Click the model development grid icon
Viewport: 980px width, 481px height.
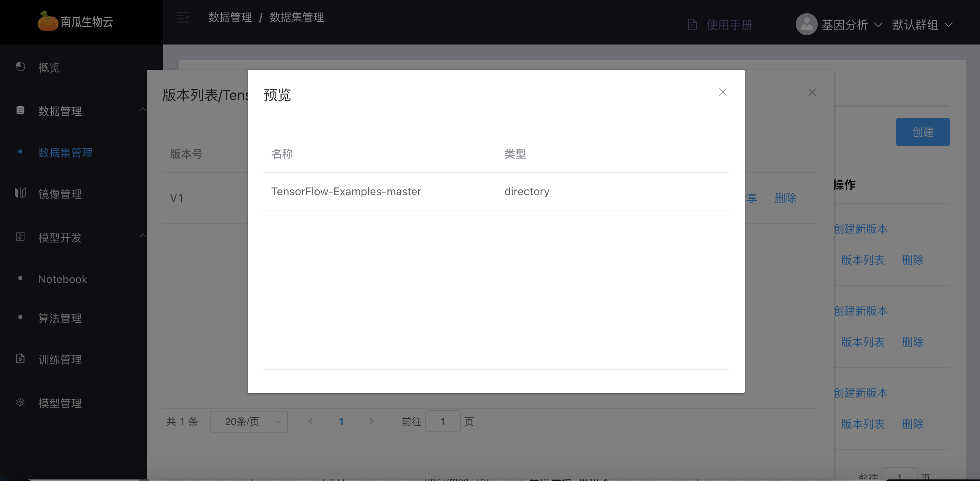point(20,237)
